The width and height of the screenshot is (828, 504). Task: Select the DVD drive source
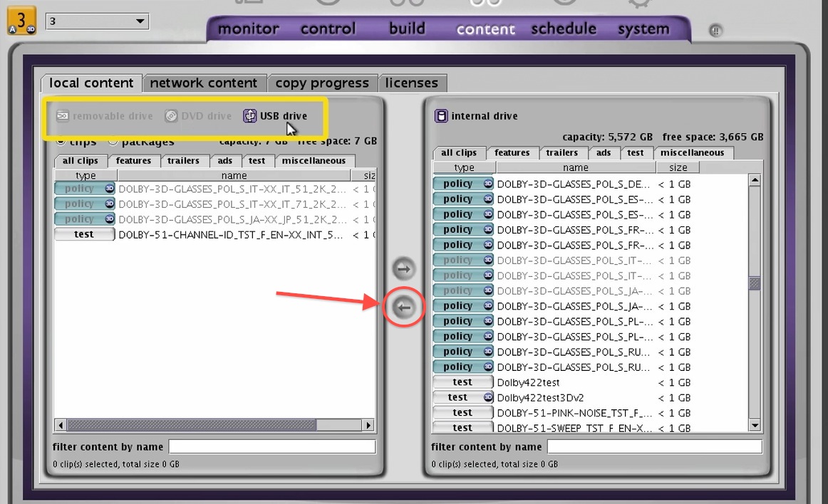(198, 116)
